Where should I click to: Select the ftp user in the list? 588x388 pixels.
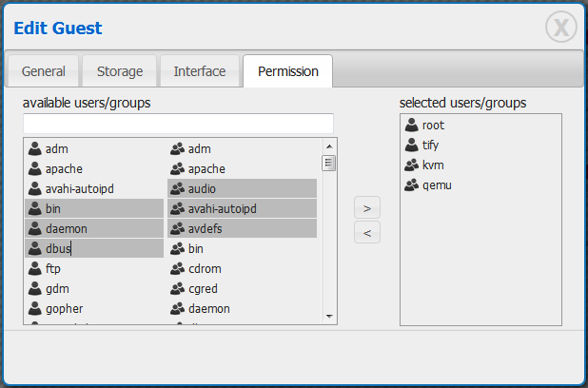53,269
